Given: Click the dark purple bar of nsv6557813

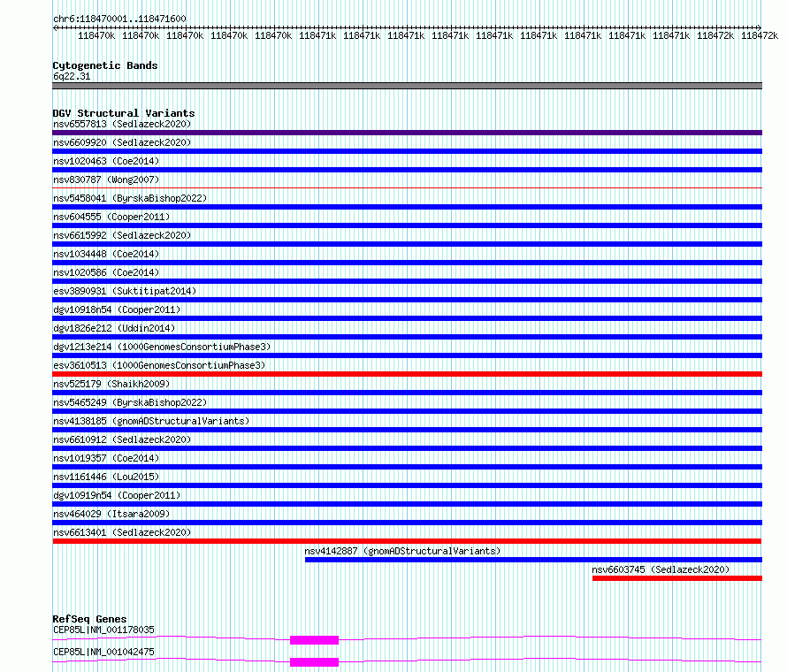Looking at the screenshot, I should tap(407, 133).
